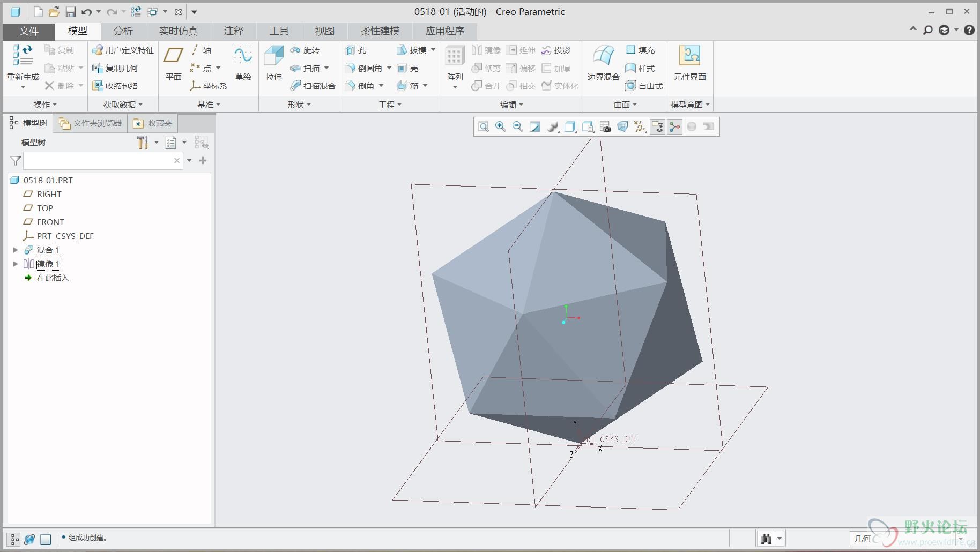Click the zoom in magnifier icon
Image resolution: width=980 pixels, height=552 pixels.
[500, 127]
